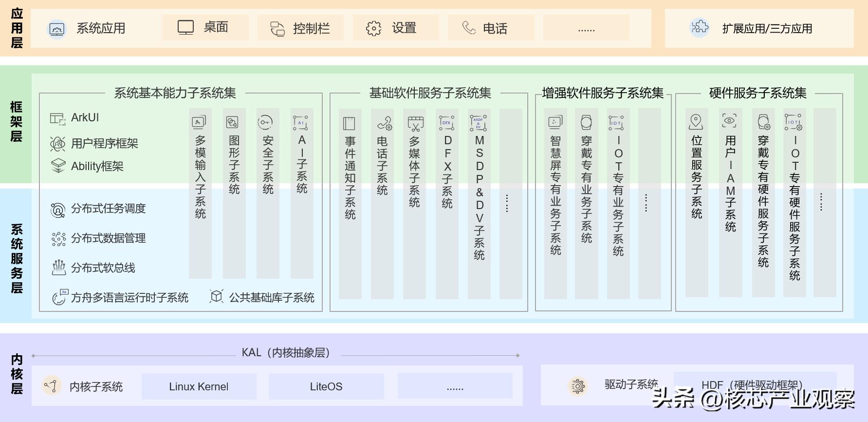Click the 方舟多语言运行时子系统 text
The height and width of the screenshot is (422, 868).
(129, 298)
